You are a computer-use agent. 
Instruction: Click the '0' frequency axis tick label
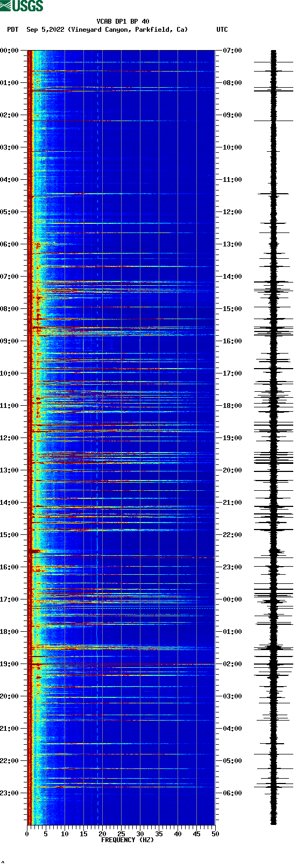[x=27, y=834]
